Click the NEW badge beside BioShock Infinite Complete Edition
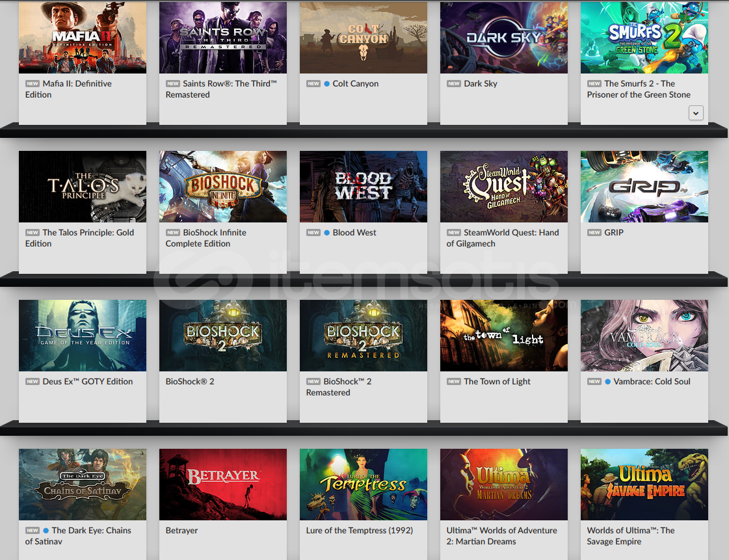The width and height of the screenshot is (729, 560). [x=173, y=233]
